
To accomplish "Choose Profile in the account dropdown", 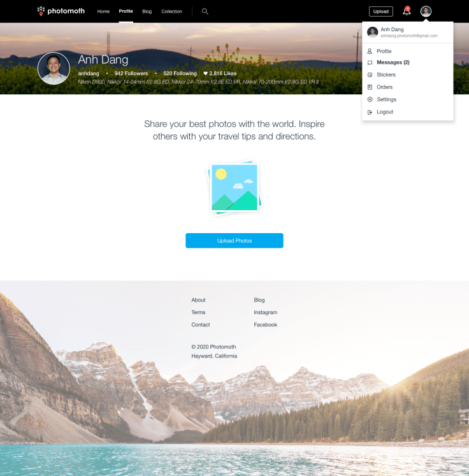I will click(384, 51).
